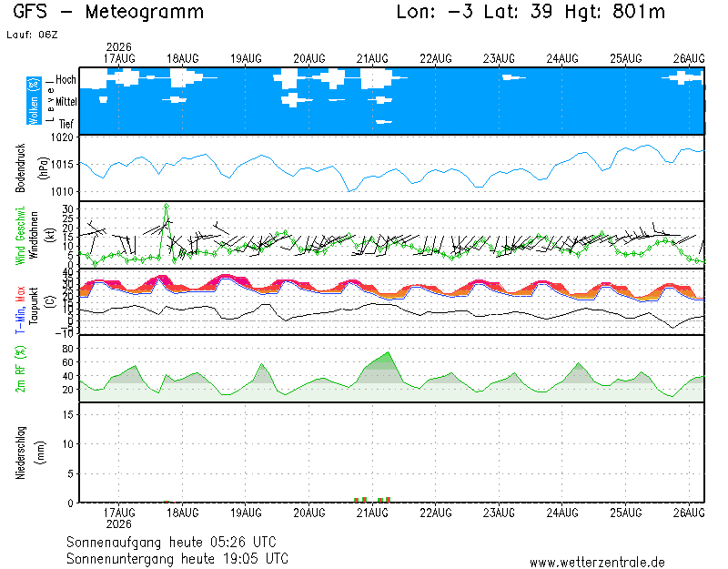Click the 'GFS - Meteogramm' title
The width and height of the screenshot is (728, 569).
point(108,12)
